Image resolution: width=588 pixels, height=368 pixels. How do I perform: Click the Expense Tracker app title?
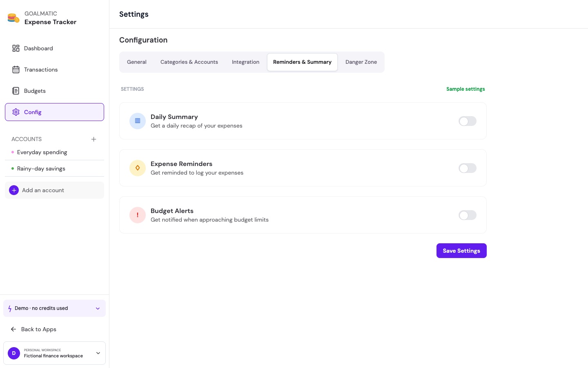50,22
